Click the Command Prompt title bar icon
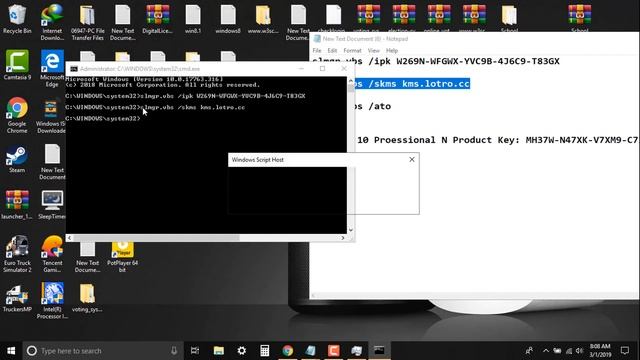640x360 pixels. 74,69
